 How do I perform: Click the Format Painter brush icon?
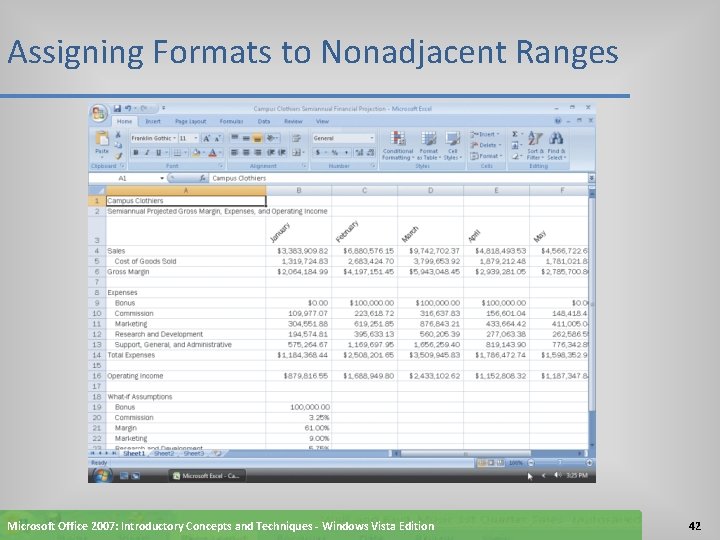pos(118,156)
